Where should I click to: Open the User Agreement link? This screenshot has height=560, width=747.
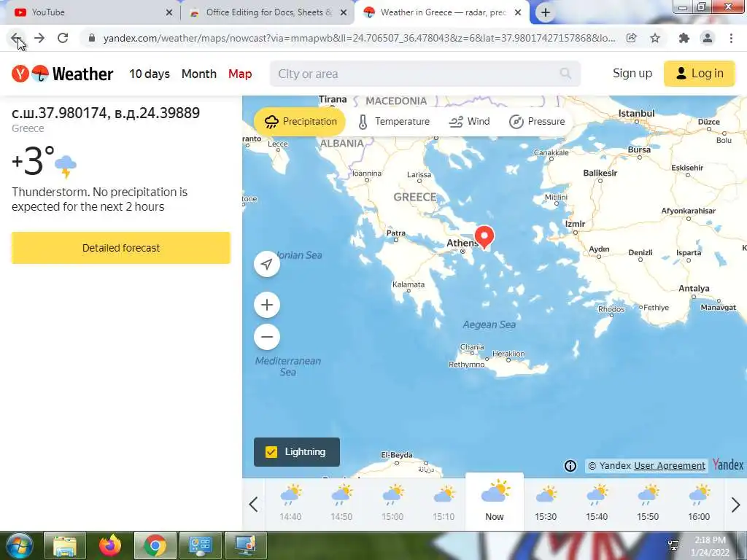(670, 466)
